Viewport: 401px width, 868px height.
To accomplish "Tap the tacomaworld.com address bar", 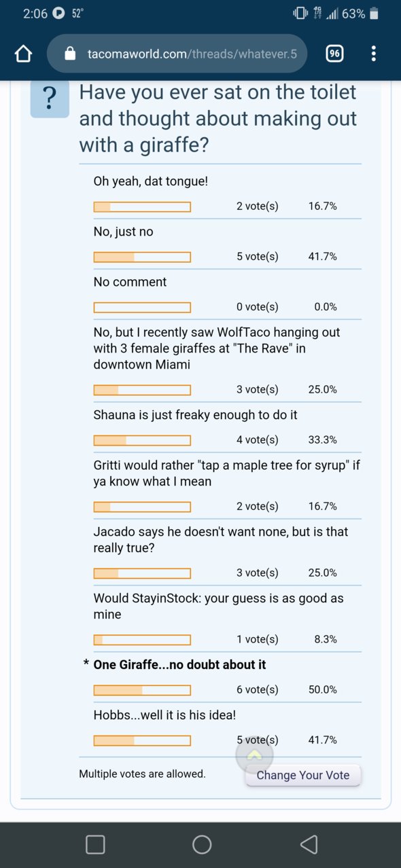I will pyautogui.click(x=177, y=54).
